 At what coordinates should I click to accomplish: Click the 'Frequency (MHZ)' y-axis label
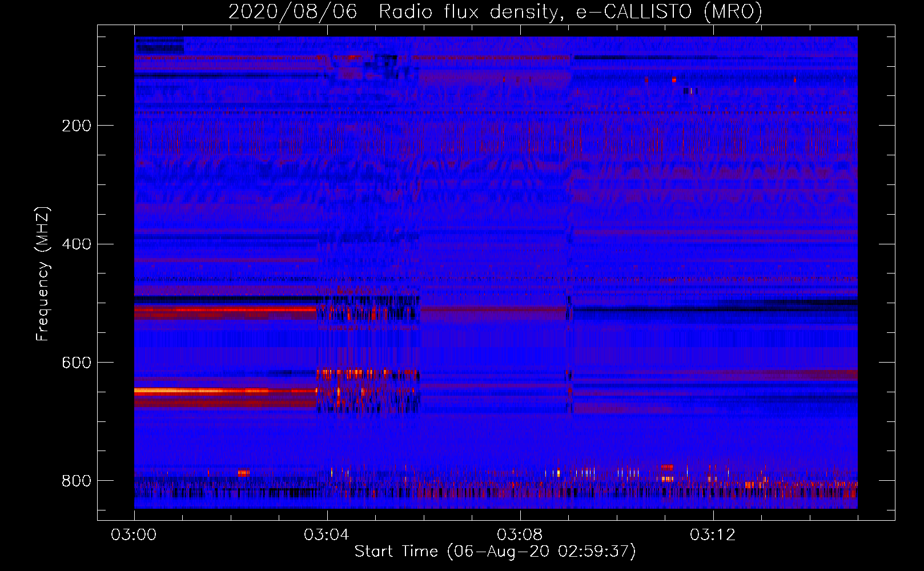click(42, 274)
